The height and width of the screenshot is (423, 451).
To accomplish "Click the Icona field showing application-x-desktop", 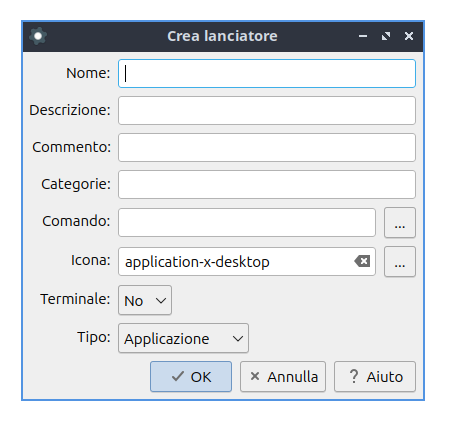I will (x=247, y=261).
